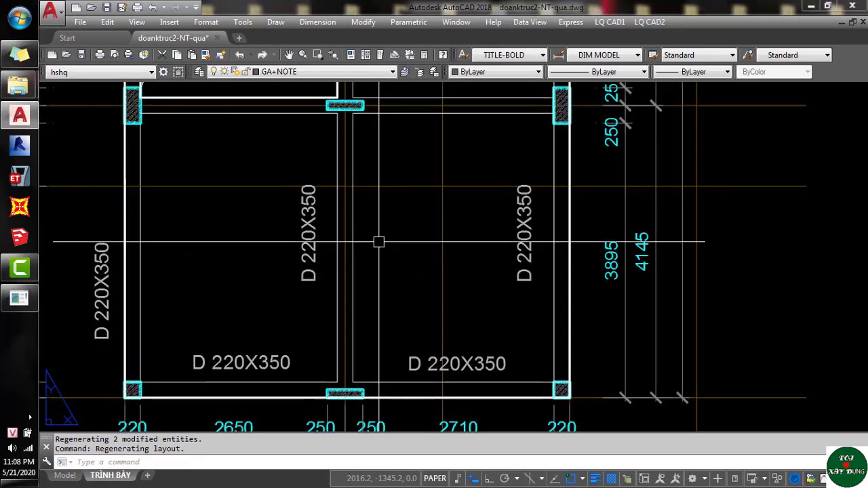The image size is (868, 488).
Task: Toggle on/off lightbulb of GA+NOTE layer
Action: point(214,72)
